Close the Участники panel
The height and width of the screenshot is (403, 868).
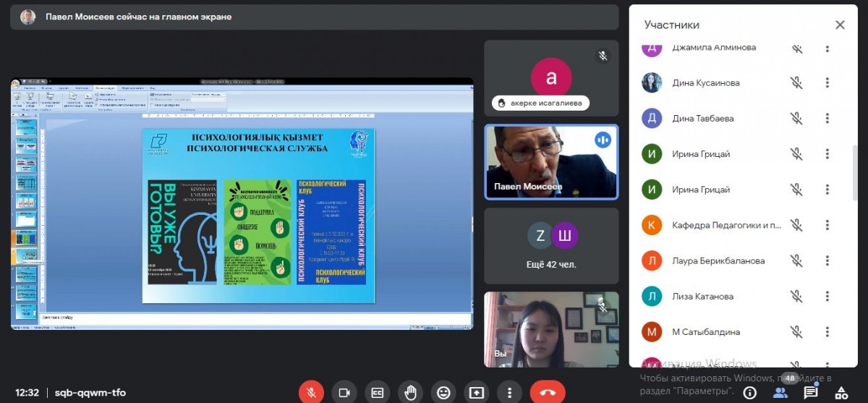840,25
